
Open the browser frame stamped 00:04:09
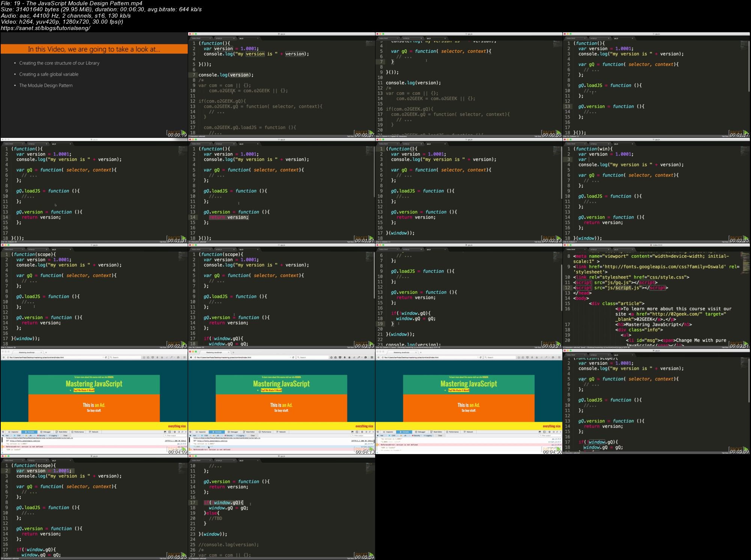94,402
